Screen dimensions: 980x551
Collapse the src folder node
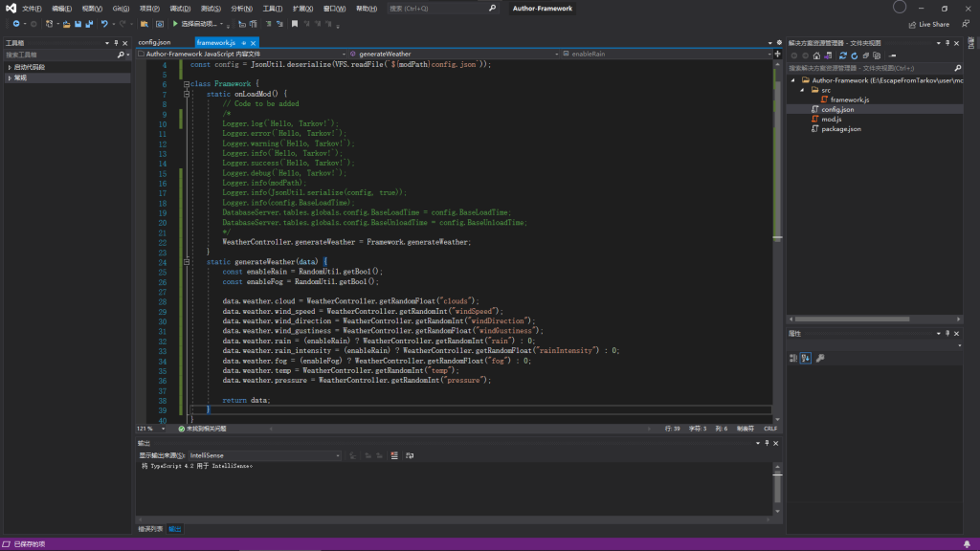click(x=803, y=90)
